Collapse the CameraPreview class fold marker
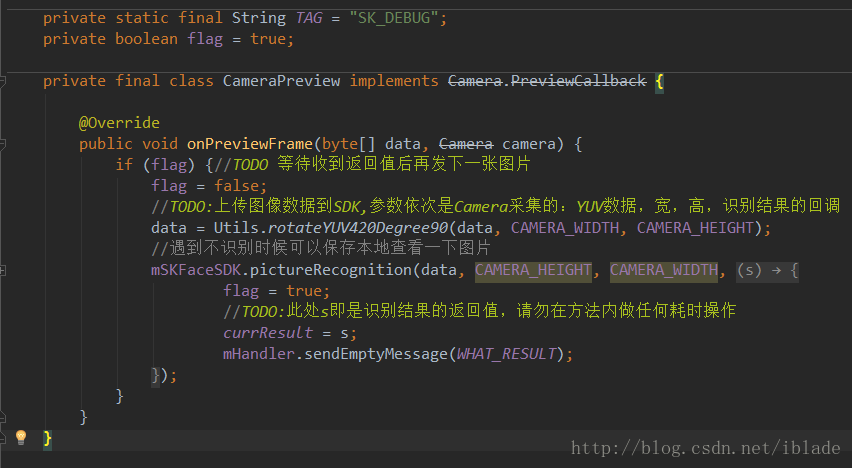 3,82
